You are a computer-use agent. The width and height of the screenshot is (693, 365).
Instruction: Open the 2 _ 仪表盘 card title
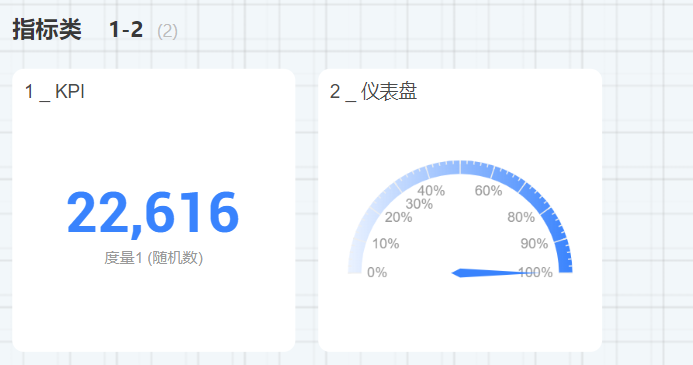point(373,92)
